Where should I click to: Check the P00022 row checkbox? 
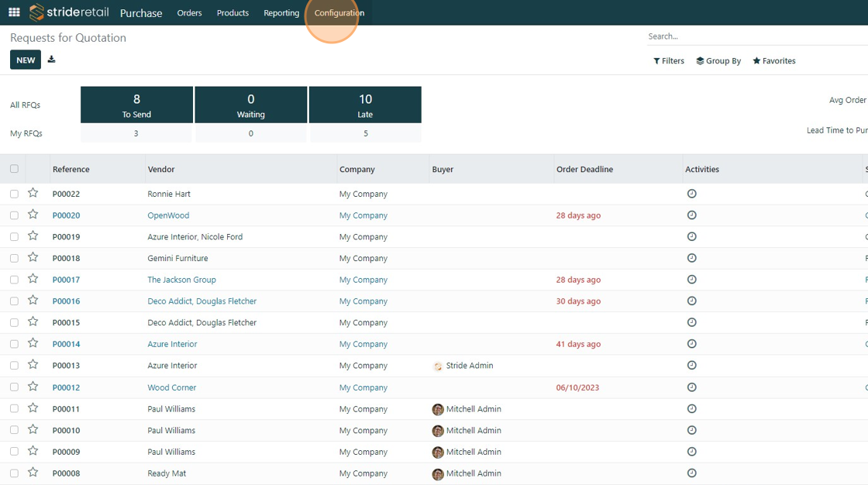click(x=15, y=194)
